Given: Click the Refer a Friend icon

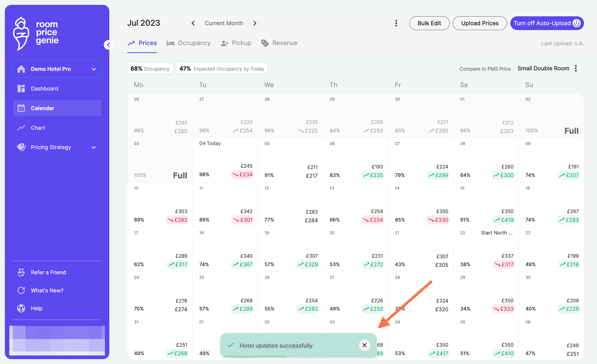Looking at the screenshot, I should (21, 272).
